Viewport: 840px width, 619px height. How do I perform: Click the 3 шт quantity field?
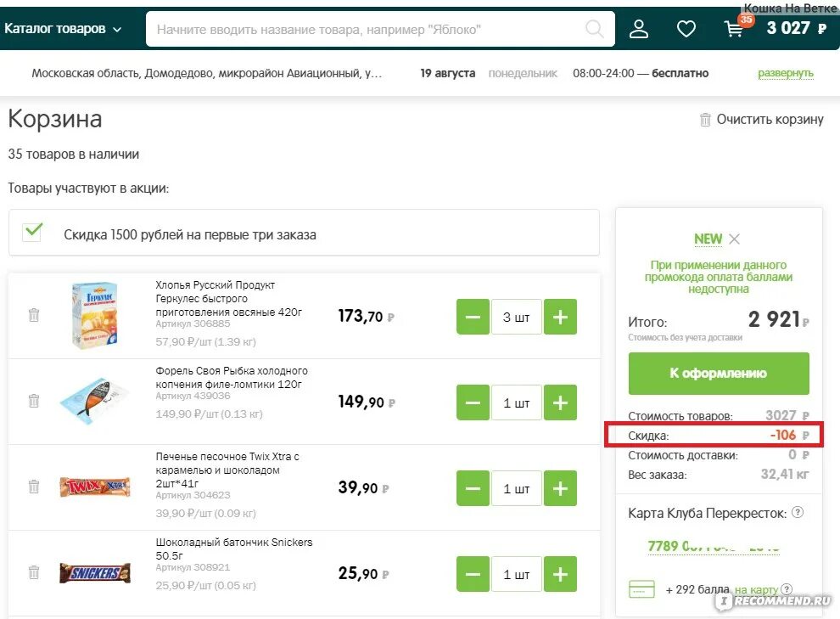517,318
